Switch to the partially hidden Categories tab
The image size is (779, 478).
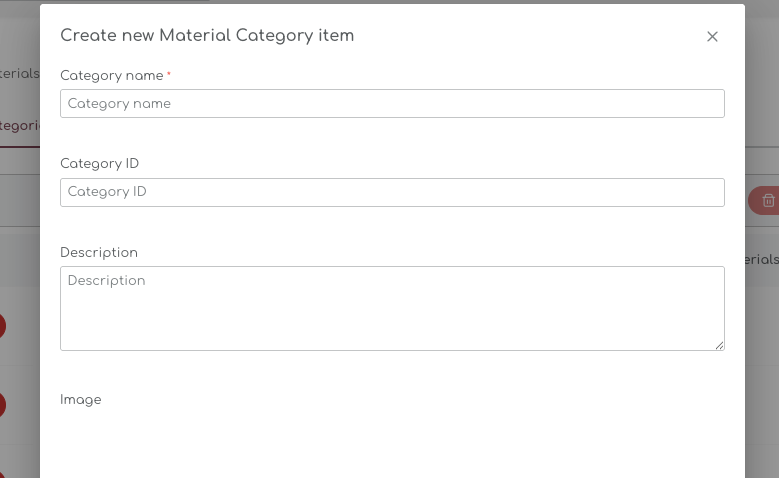20,126
